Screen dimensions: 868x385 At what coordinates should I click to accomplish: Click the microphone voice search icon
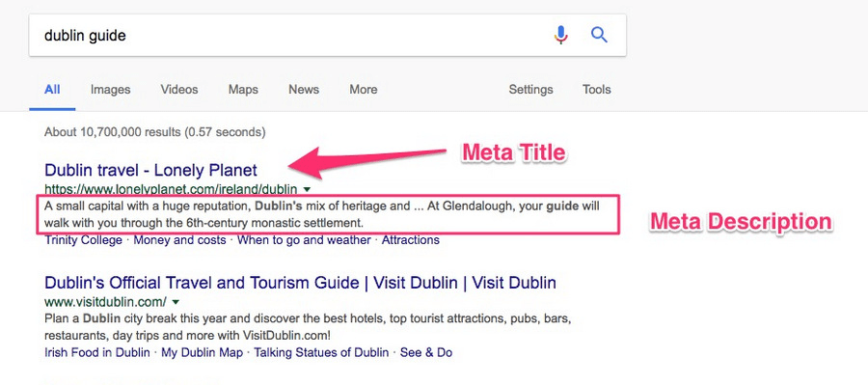click(560, 36)
